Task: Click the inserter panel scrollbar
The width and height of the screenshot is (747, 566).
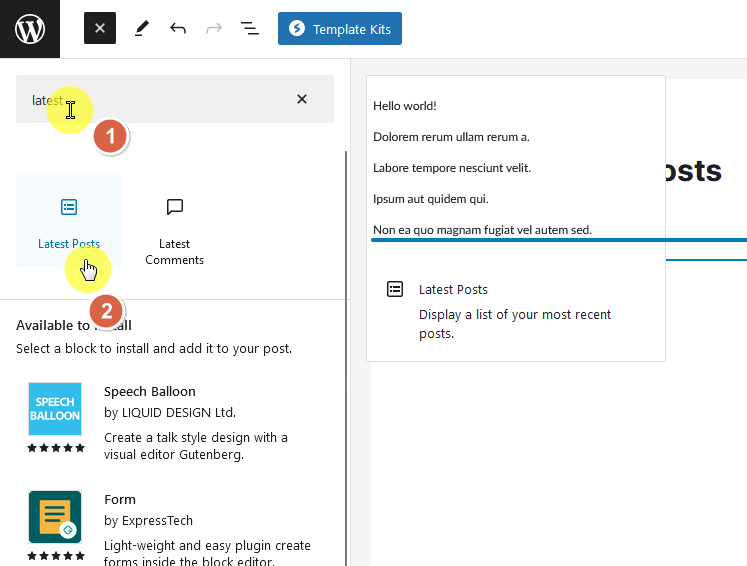Action: pyautogui.click(x=346, y=358)
